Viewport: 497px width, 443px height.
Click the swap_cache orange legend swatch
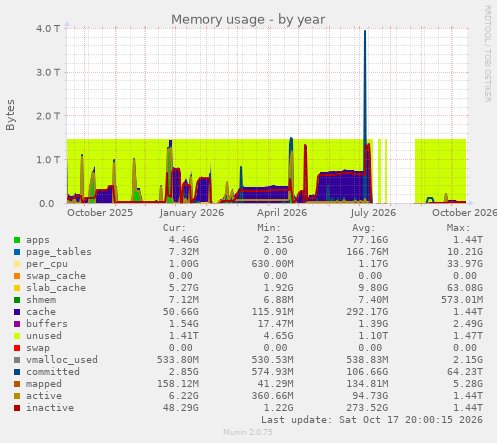[x=17, y=276]
